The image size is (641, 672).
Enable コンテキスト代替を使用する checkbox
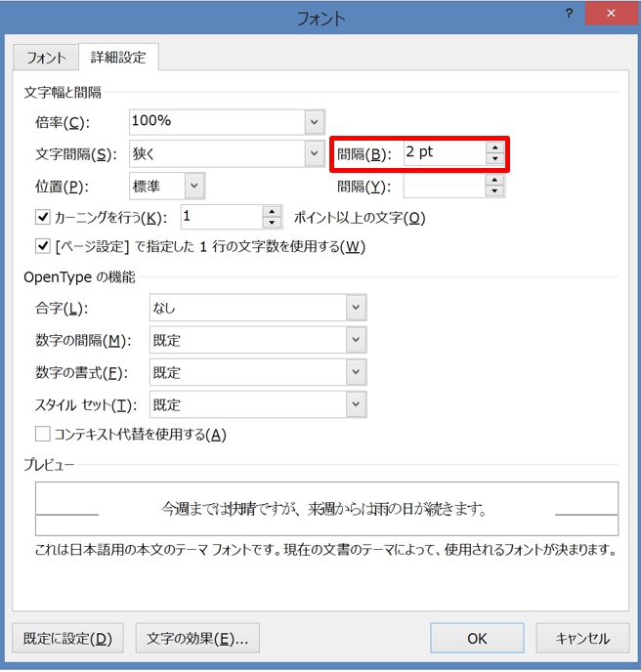[x=43, y=434]
